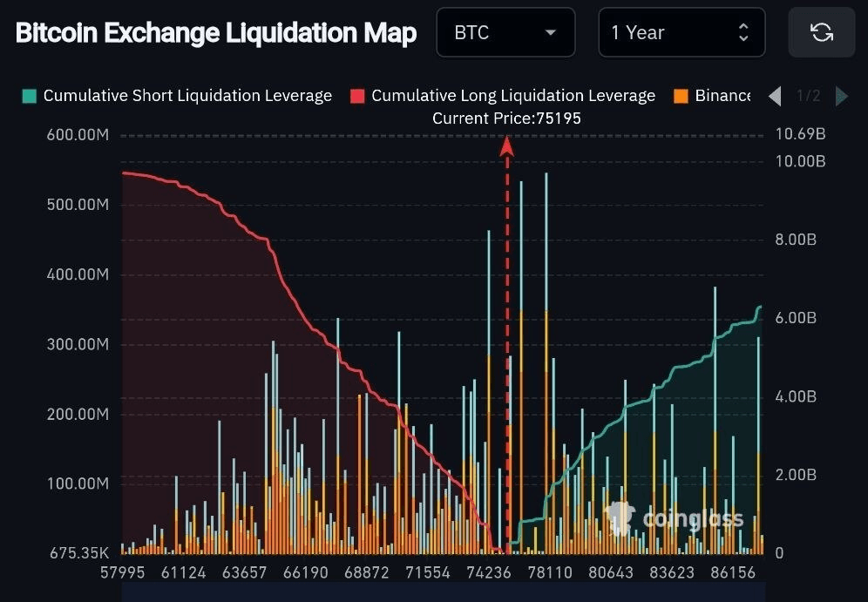Open the BTC coin dropdown
Viewport: 868px width, 602px height.
(x=505, y=33)
